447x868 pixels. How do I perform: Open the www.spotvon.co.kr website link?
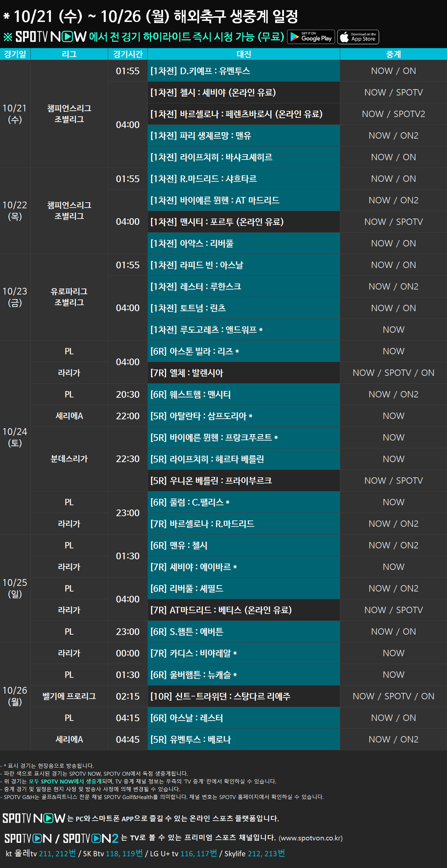pos(310,838)
